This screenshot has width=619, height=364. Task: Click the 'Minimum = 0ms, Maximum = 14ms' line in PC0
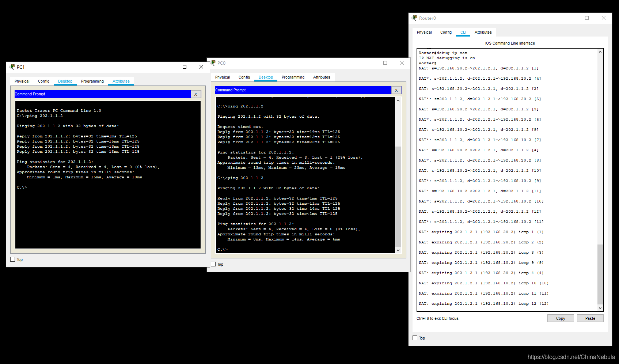coord(284,239)
